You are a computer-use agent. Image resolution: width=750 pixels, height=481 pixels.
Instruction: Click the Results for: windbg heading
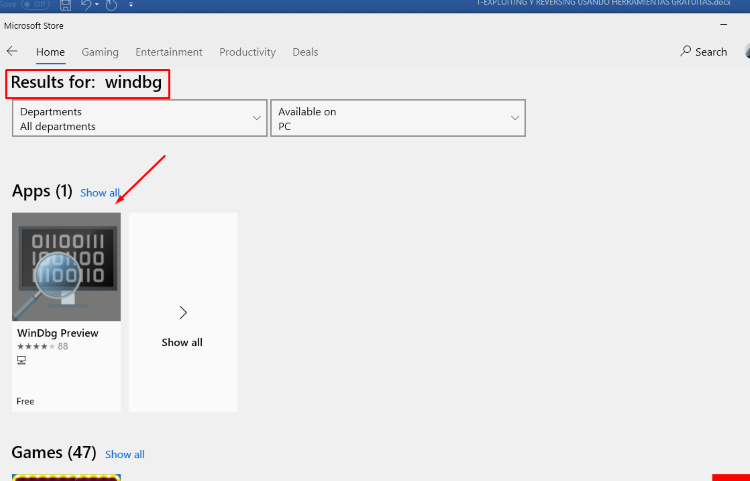click(x=87, y=82)
